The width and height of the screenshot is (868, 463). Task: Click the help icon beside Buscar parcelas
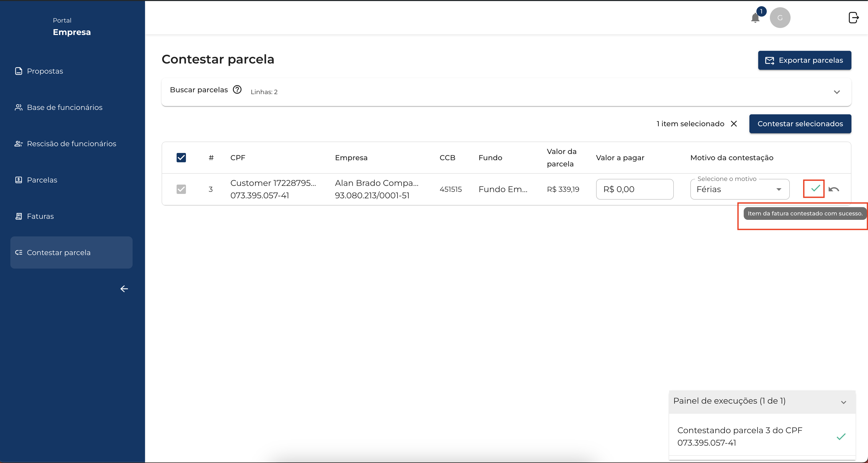point(237,90)
